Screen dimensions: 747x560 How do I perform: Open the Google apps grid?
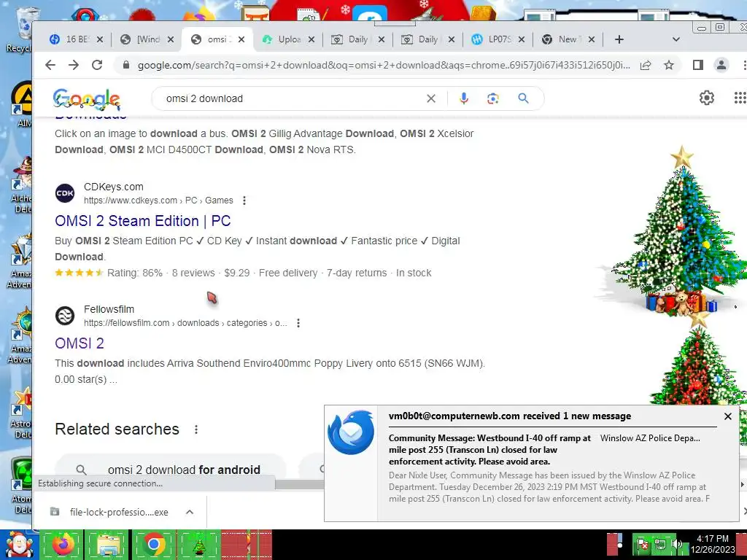(740, 98)
